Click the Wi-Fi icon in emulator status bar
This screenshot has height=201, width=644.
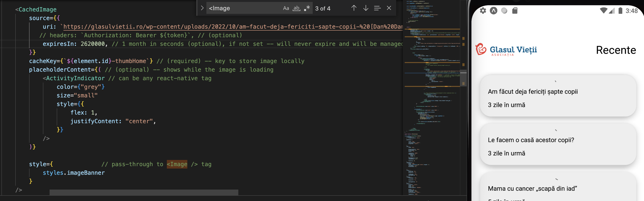pos(603,11)
